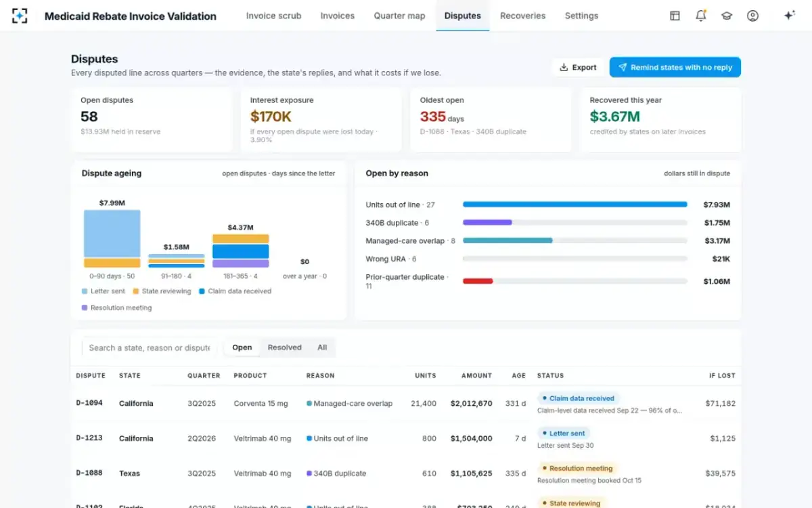812x508 pixels.
Task: Open the notifications bell
Action: point(701,16)
